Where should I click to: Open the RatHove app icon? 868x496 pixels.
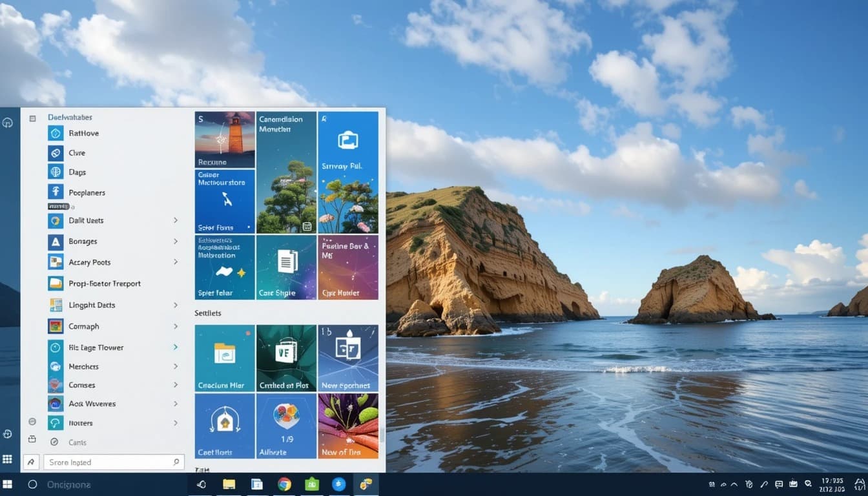tap(56, 133)
